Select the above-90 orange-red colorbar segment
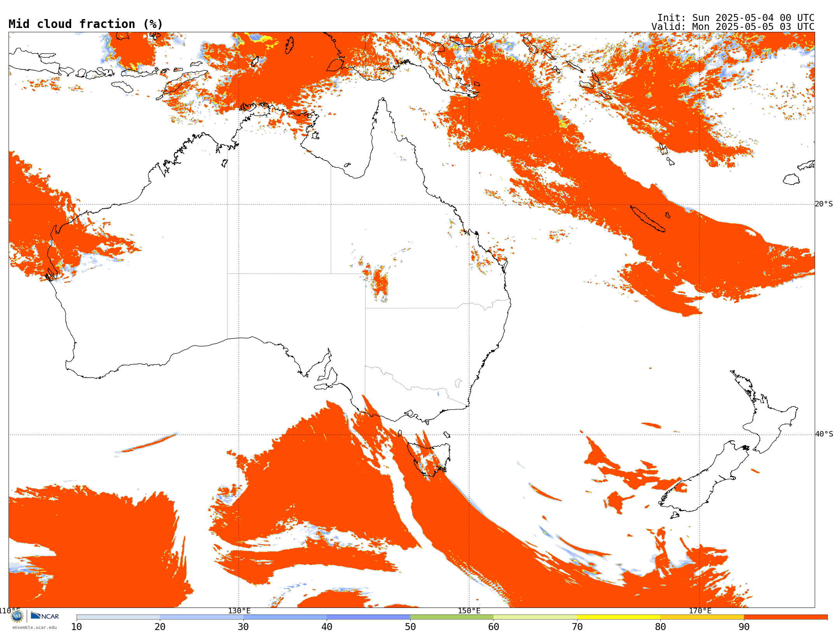 tap(786, 617)
